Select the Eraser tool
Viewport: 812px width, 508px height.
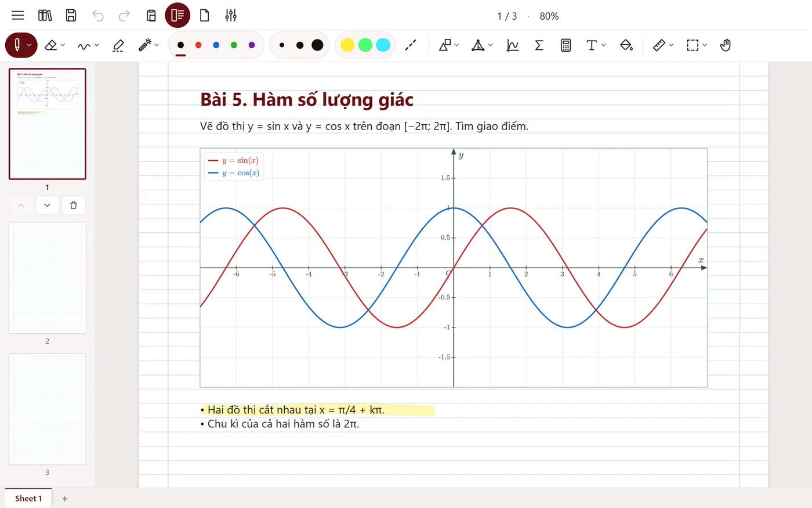pyautogui.click(x=51, y=45)
